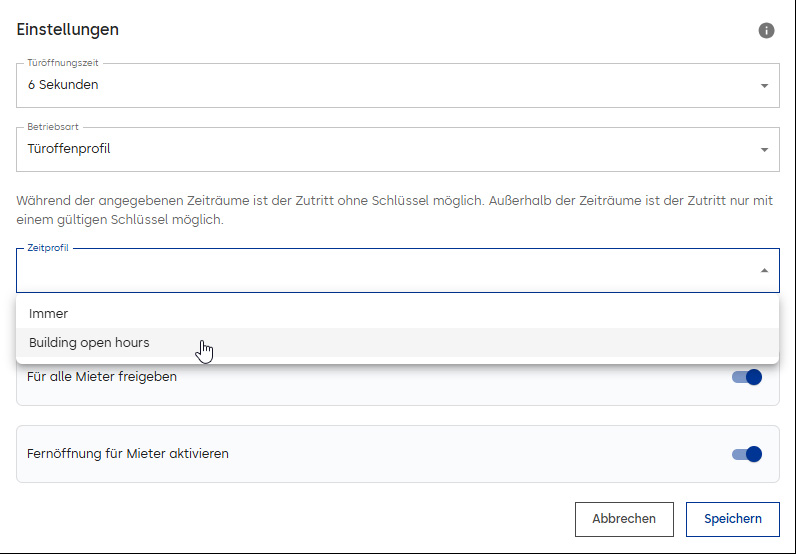Expand the Türöffnungszeit dropdown arrow
Viewport: 796px width, 554px height.
764,86
